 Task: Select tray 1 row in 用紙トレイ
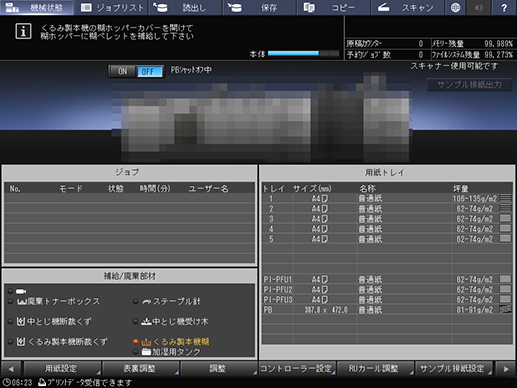pyautogui.click(x=387, y=199)
